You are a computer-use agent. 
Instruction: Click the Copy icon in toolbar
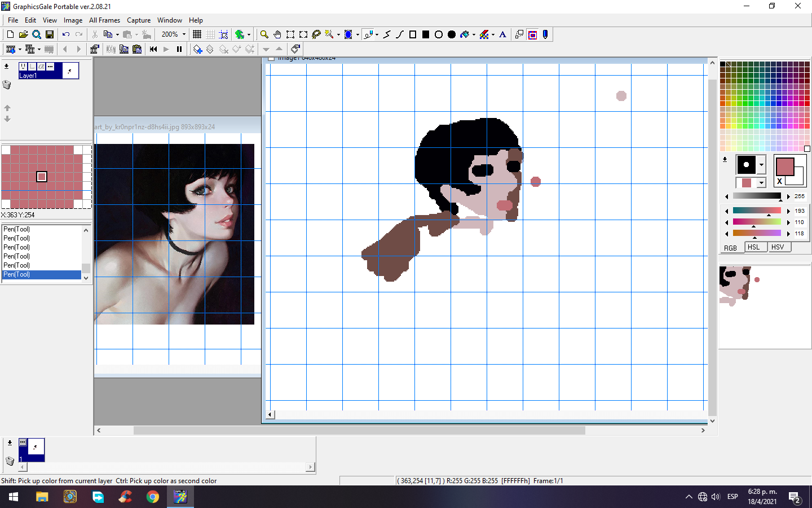point(108,34)
